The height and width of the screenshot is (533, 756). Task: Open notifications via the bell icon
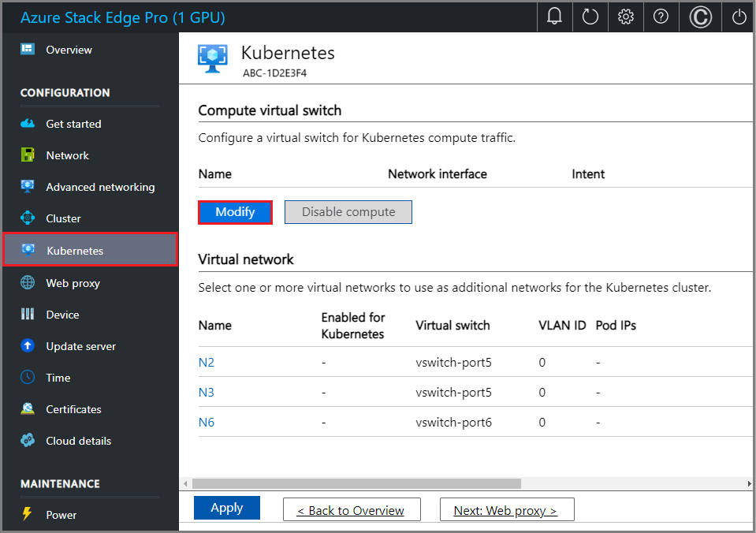tap(554, 17)
